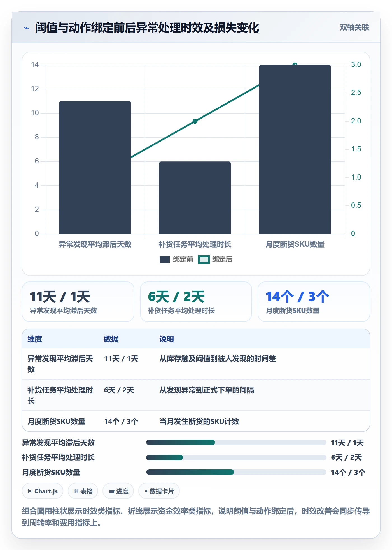This screenshot has height=550, width=392.
Task: Click the x-axis label 补货任务平均处理时长 under the chart
Action: click(x=195, y=244)
